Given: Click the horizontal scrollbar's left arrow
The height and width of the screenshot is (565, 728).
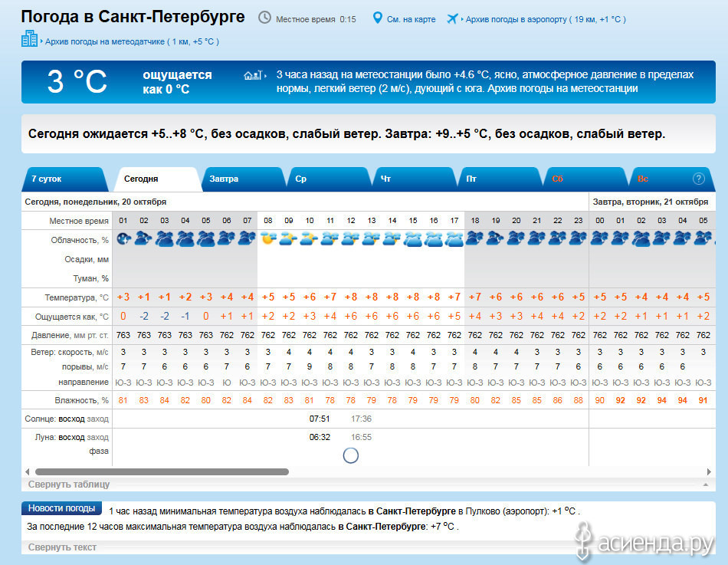Looking at the screenshot, I should pos(28,471).
